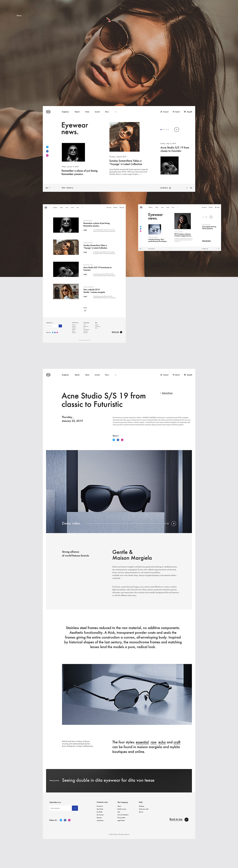
Task: Open the Journal menu in the top page
Action: [x=97, y=112]
